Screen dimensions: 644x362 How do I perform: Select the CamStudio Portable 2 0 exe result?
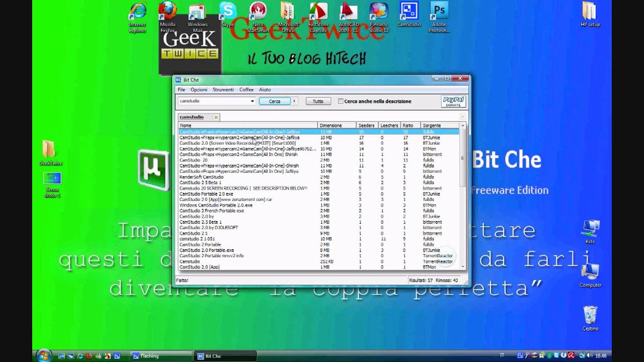pyautogui.click(x=319, y=194)
